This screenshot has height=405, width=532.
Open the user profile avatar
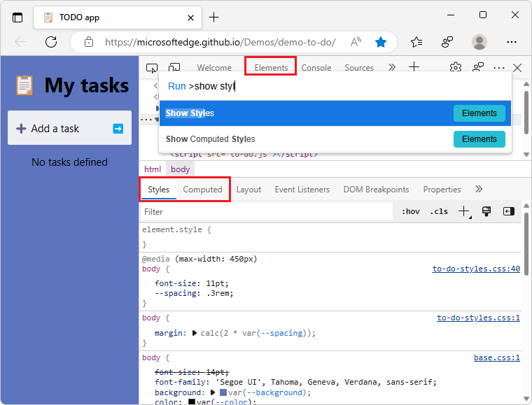pos(479,42)
